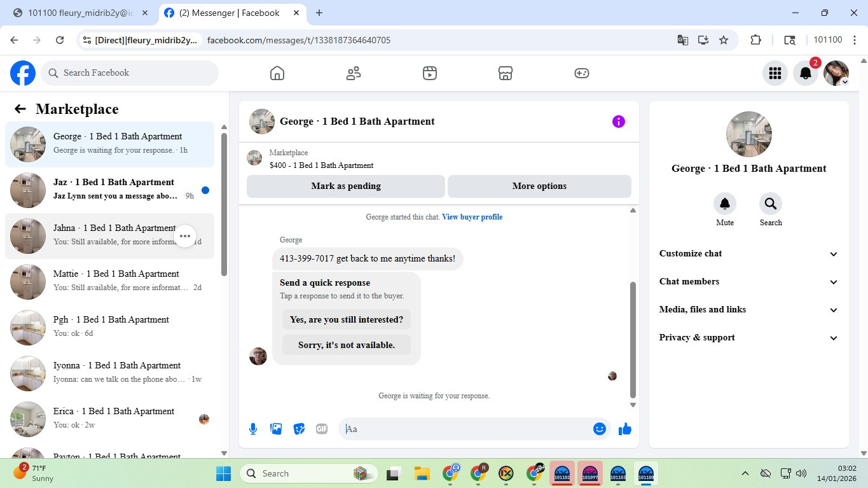Show hidden system tray icons chevron
Image resolution: width=868 pixels, height=488 pixels.
[745, 473]
